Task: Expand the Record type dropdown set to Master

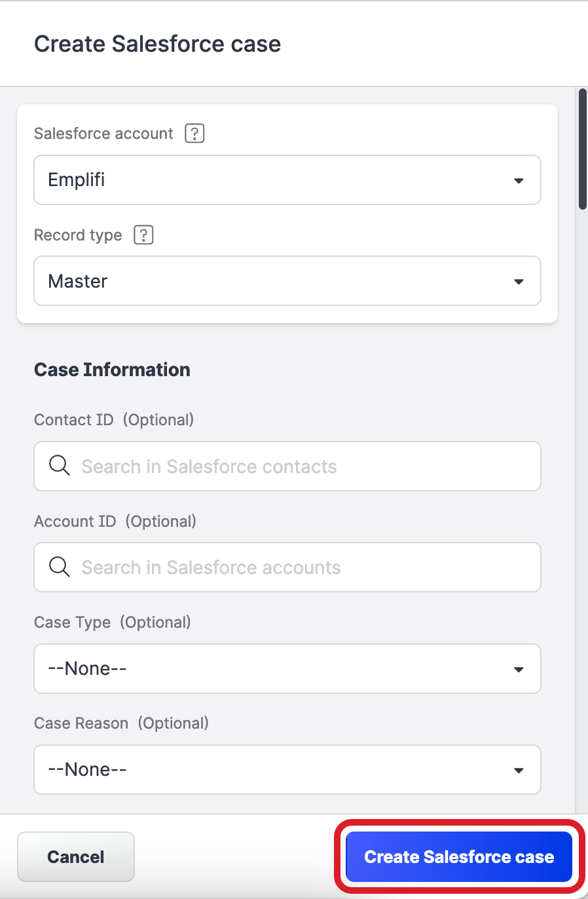Action: point(287,280)
